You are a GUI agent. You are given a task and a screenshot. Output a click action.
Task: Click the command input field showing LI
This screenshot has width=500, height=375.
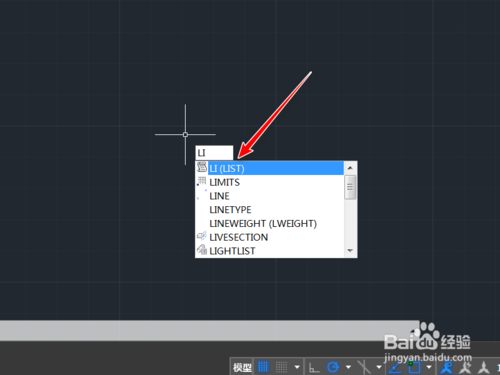pyautogui.click(x=214, y=153)
